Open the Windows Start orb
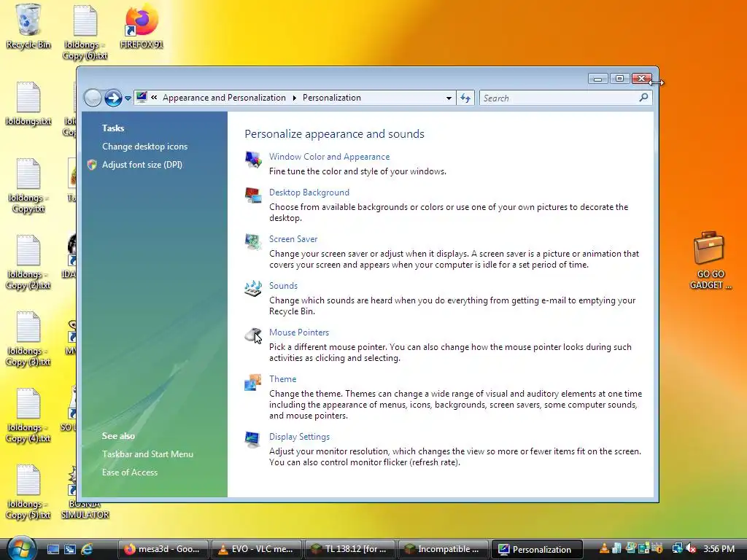The image size is (747, 560). 22,548
